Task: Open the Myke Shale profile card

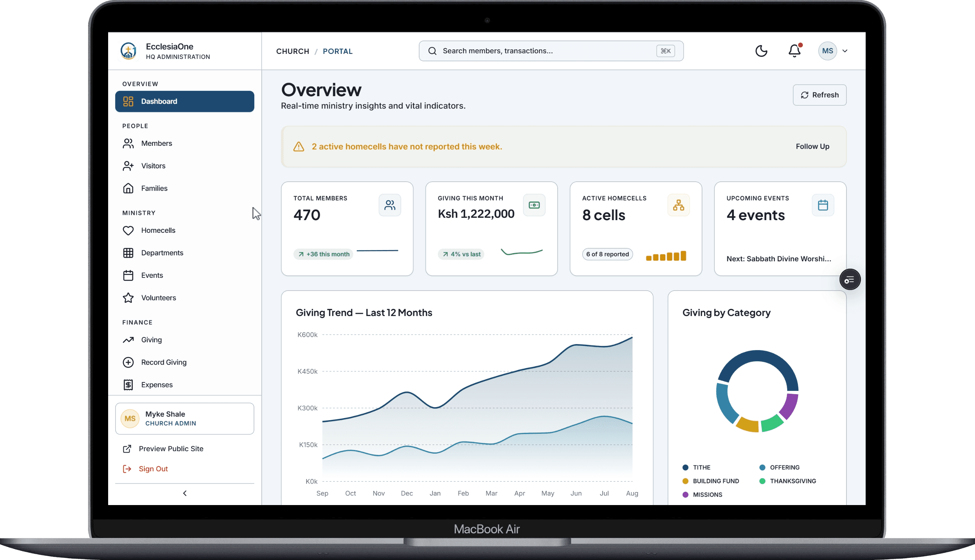Action: click(x=185, y=418)
